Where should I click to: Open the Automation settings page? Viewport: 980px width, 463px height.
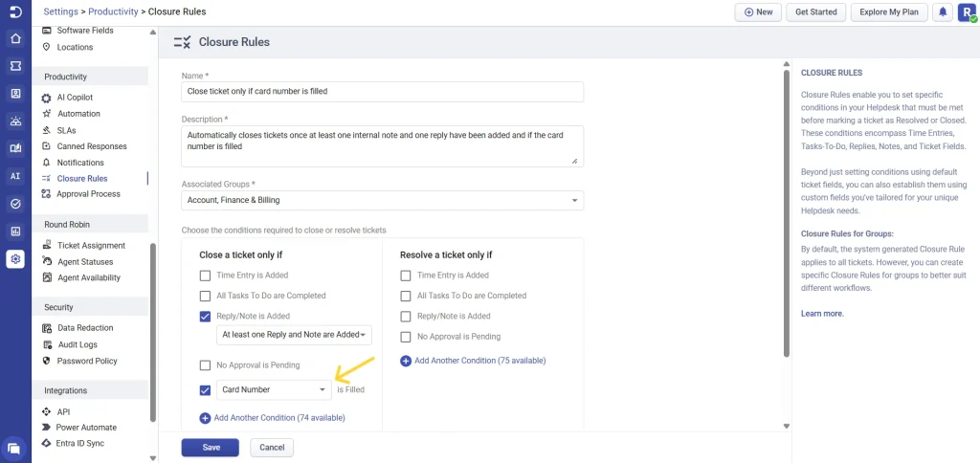pos(78,114)
